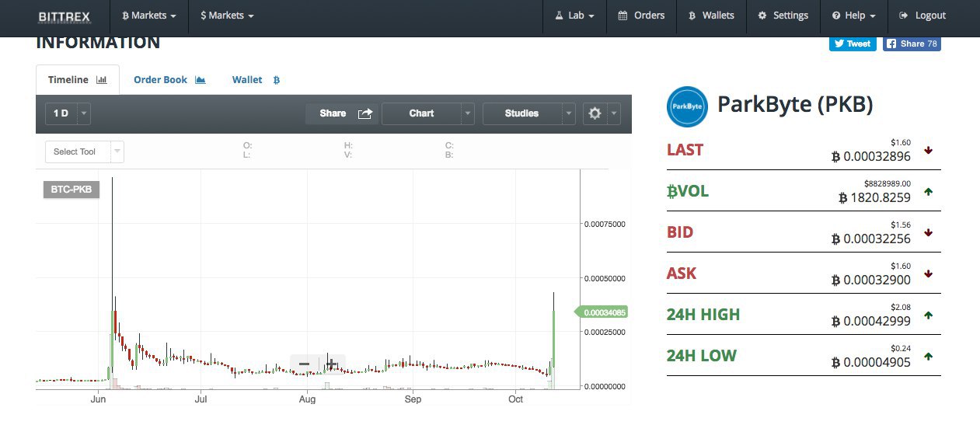
Task: Click the BVOL row up arrow
Action: [x=928, y=191]
